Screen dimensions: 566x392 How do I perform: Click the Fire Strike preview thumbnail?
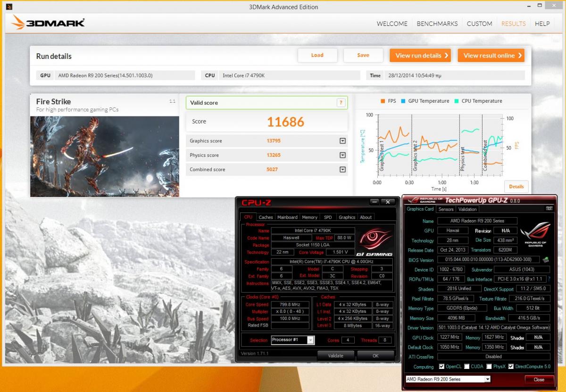tap(105, 156)
